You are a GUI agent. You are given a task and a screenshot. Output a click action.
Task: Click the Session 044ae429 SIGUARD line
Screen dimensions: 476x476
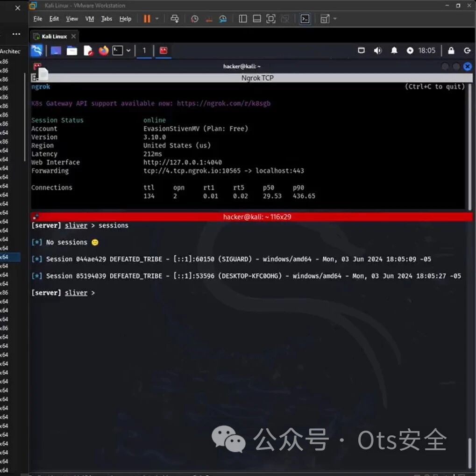(x=231, y=260)
